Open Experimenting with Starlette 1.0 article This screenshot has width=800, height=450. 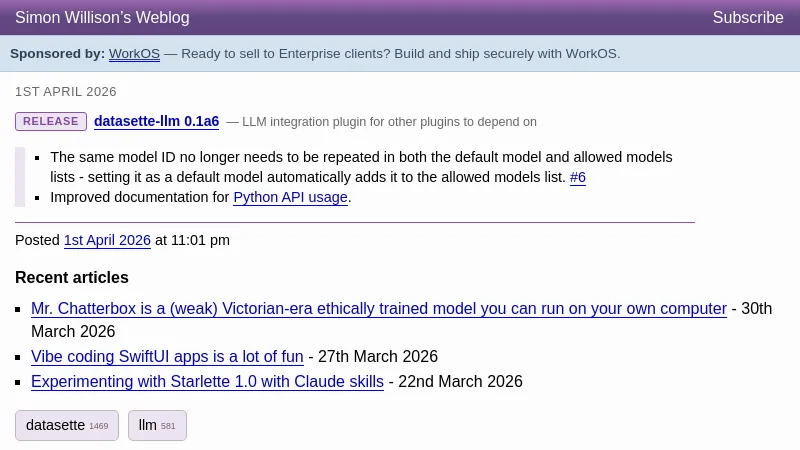[207, 382]
